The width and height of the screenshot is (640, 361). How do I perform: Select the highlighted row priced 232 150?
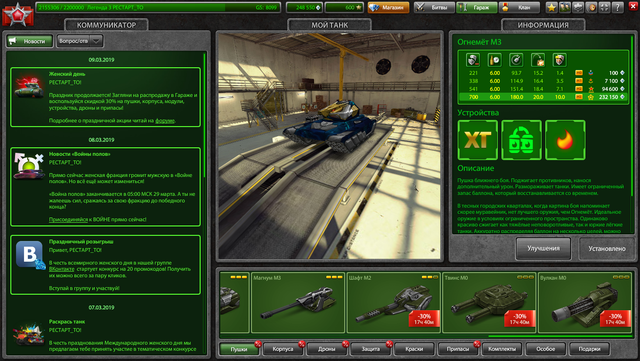(x=543, y=97)
